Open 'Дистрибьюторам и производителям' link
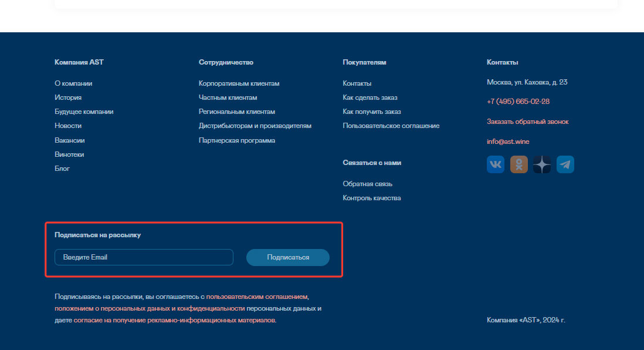644x350 pixels. [x=255, y=126]
